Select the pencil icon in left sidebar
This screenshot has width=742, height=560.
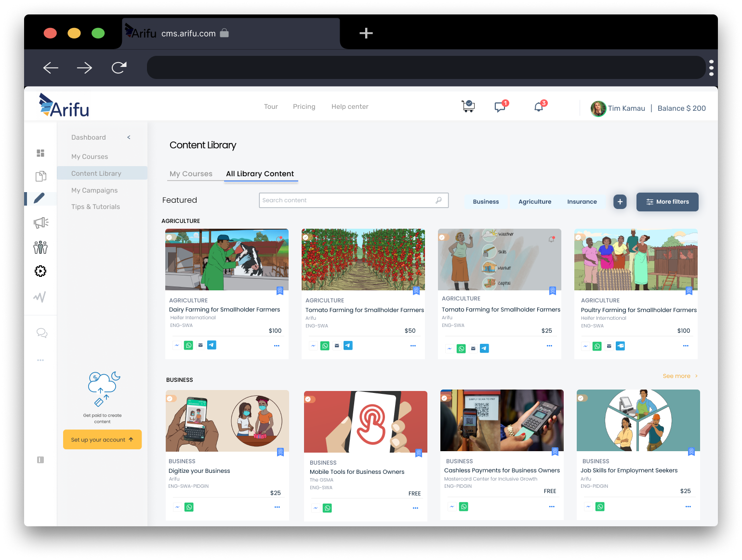[x=40, y=198]
